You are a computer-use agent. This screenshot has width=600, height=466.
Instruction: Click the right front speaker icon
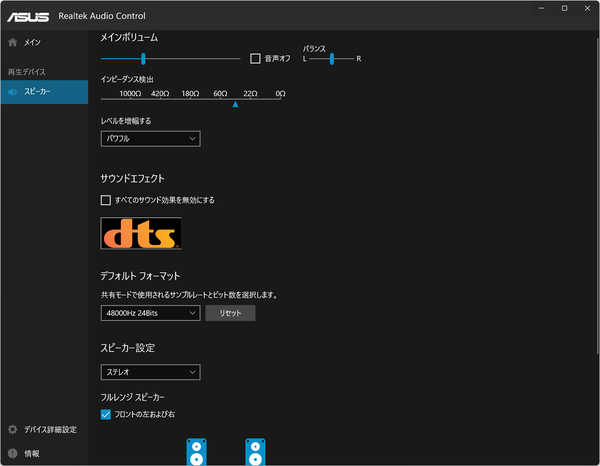click(x=255, y=452)
